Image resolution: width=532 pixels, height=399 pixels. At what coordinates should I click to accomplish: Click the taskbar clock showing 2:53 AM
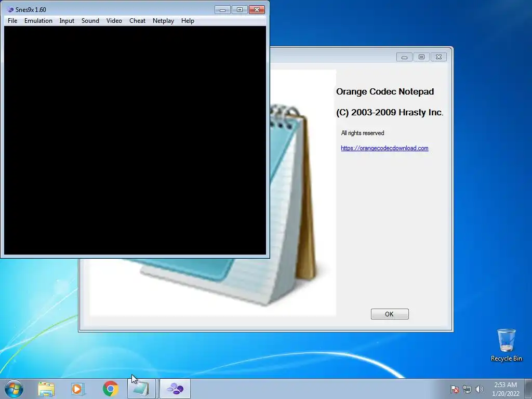(506, 389)
